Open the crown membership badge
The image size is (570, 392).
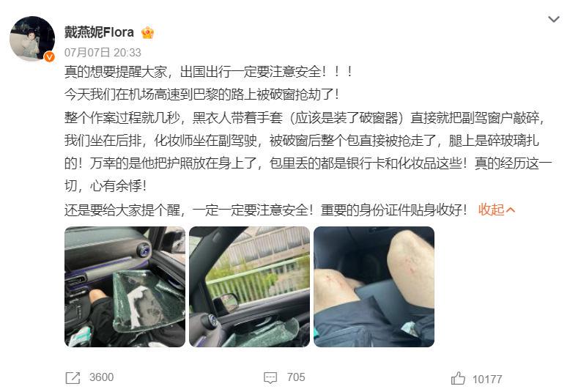click(147, 33)
